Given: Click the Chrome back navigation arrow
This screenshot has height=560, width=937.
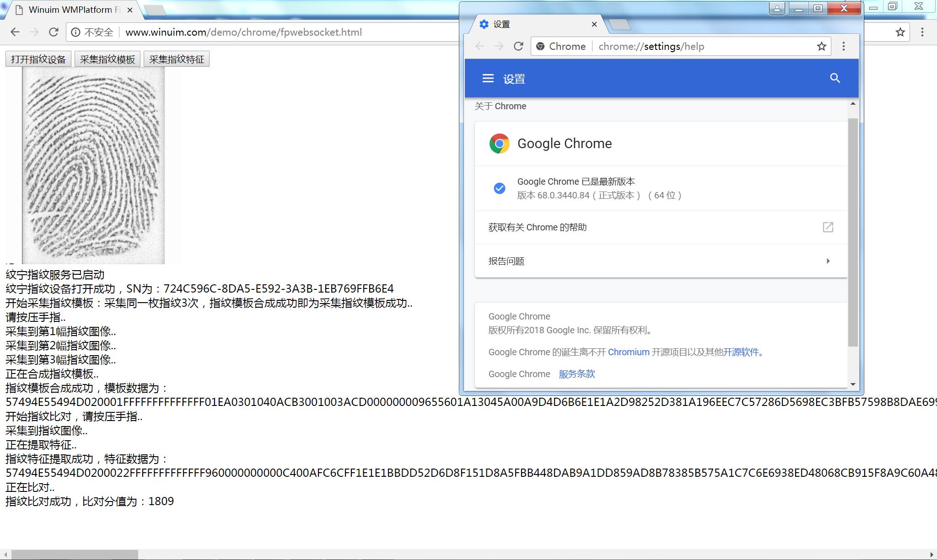Looking at the screenshot, I should click(480, 46).
